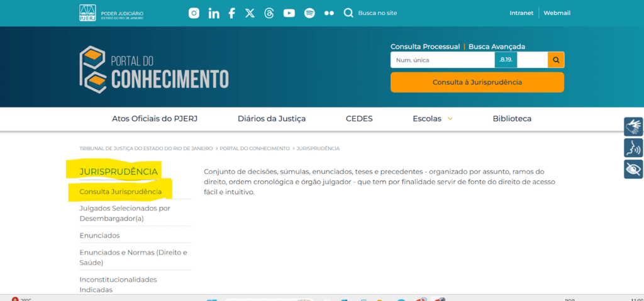Activate the text-to-speech accessibility icon
Image resolution: width=644 pixels, height=301 pixels.
pyautogui.click(x=633, y=148)
